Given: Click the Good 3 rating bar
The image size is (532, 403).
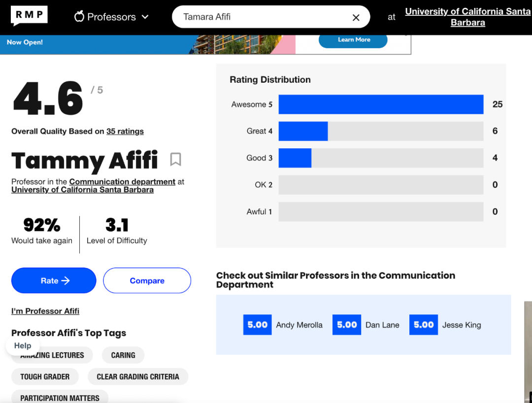Looking at the screenshot, I should click(x=381, y=158).
